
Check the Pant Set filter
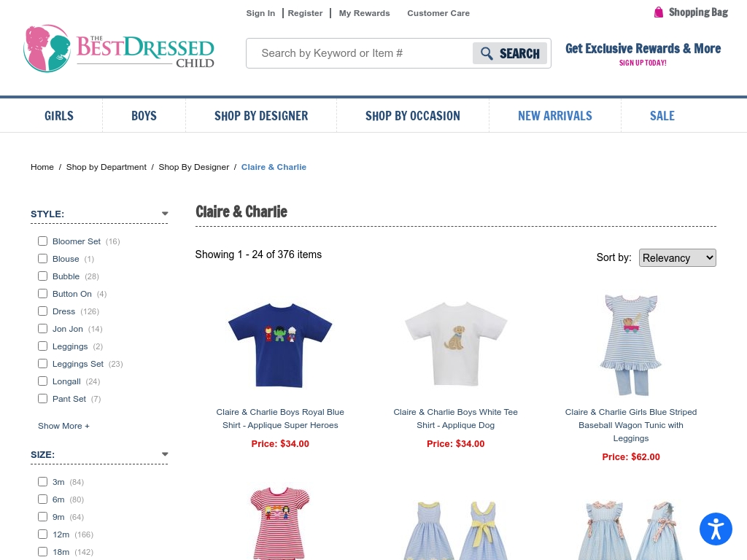(x=43, y=399)
